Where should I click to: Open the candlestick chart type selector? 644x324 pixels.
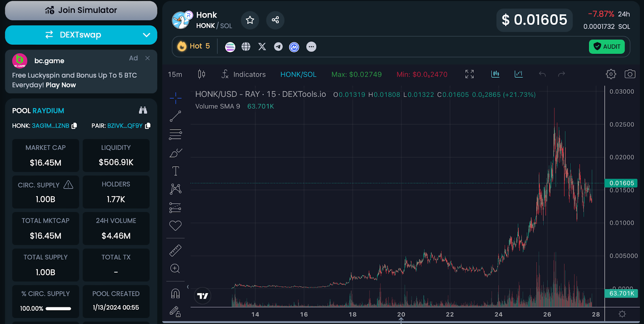(x=202, y=74)
